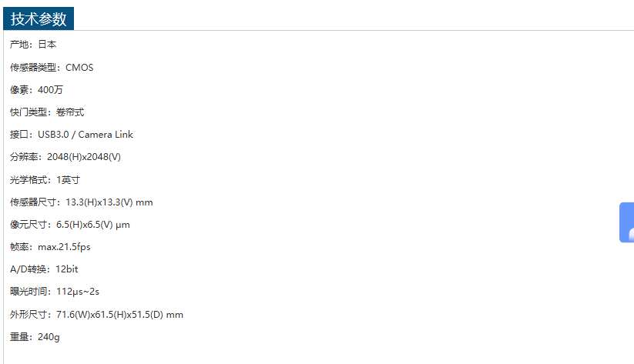Click the 重量：240g specification line

pyautogui.click(x=35, y=337)
